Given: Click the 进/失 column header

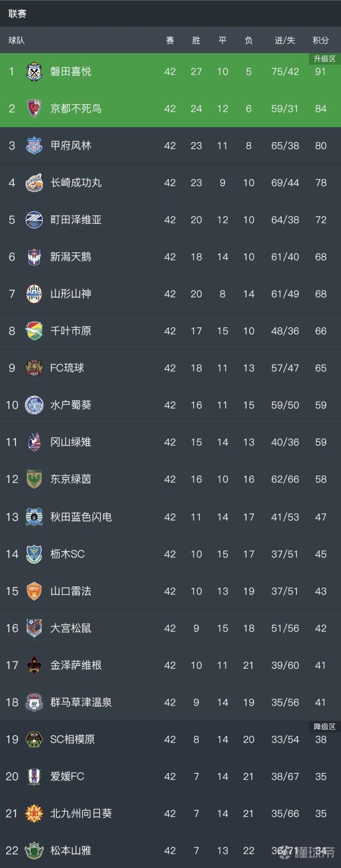Looking at the screenshot, I should 285,41.
